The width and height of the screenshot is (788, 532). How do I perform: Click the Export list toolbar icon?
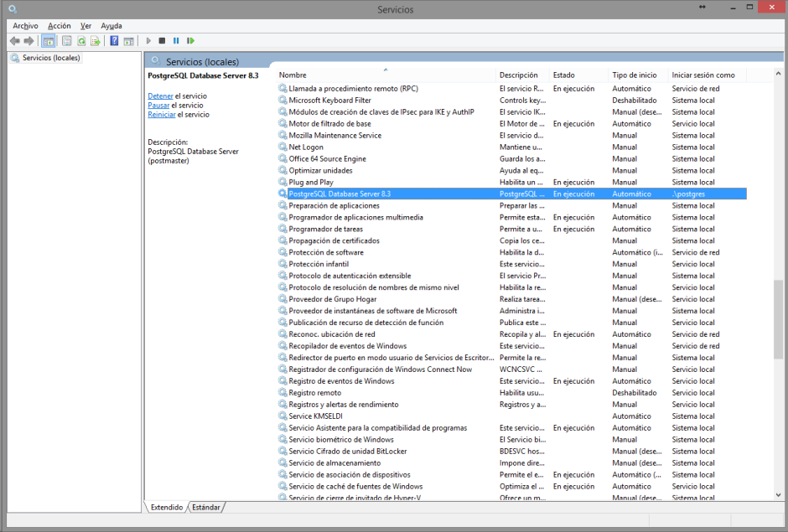(x=96, y=40)
